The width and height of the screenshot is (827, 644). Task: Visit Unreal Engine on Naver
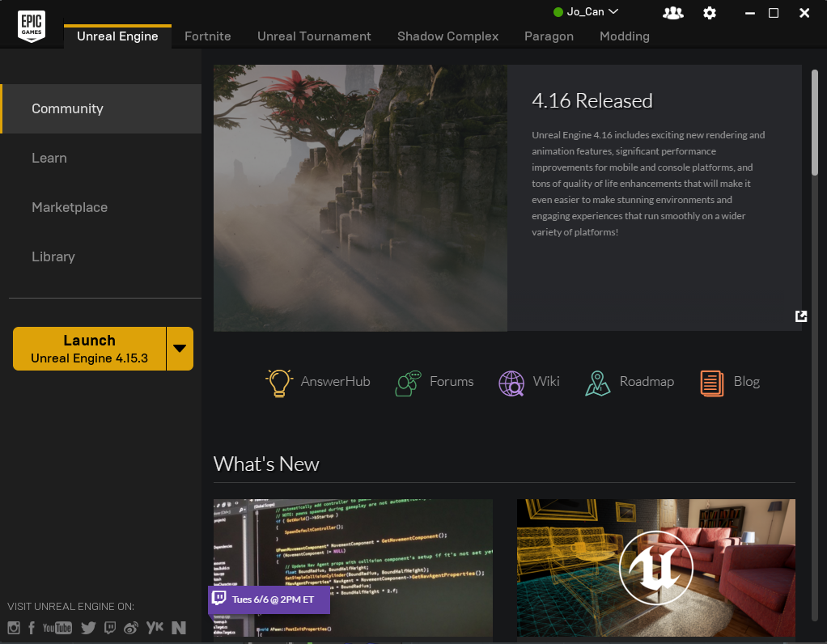point(179,628)
